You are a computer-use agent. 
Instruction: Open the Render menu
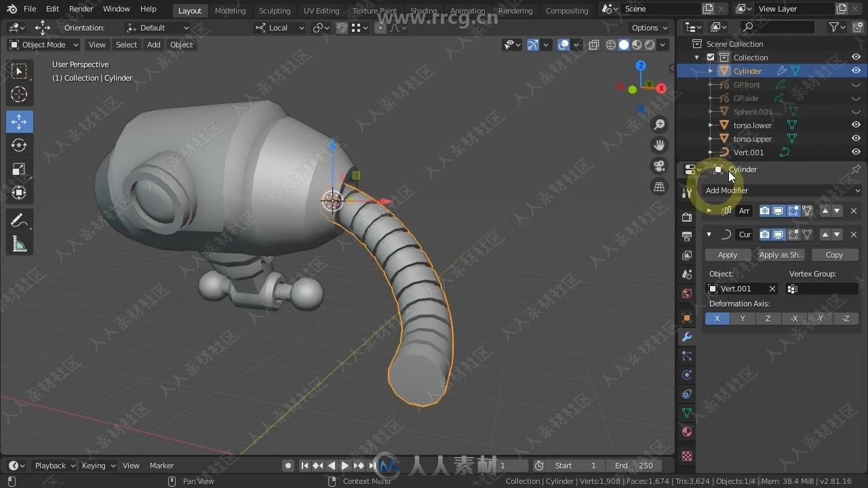coord(81,9)
